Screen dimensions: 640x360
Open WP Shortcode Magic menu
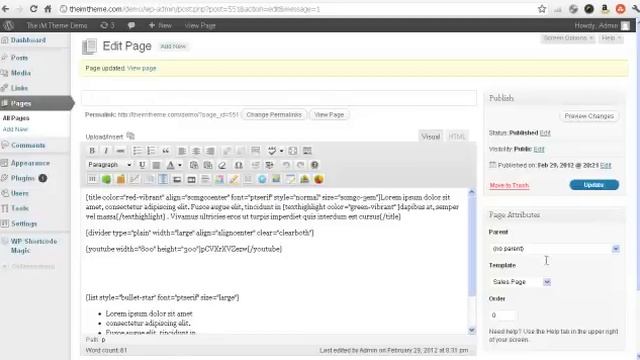click(x=35, y=246)
